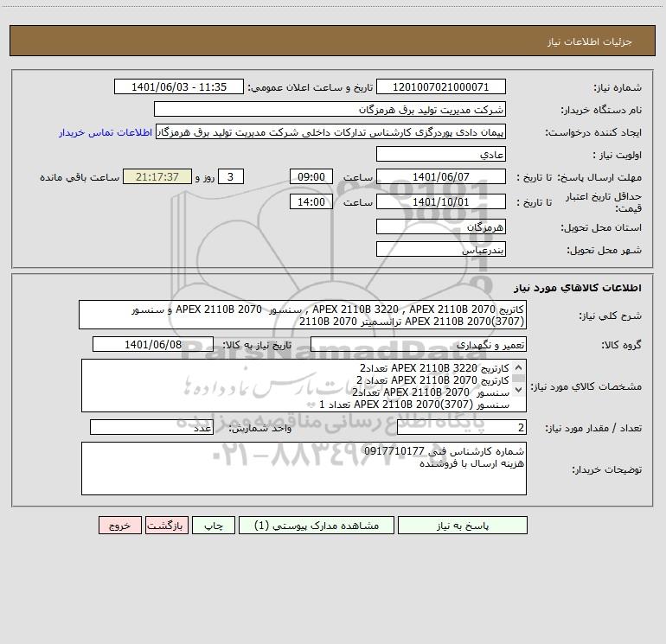The height and width of the screenshot is (644, 666).
Task: Open مشاهده مدارک پیوستی (1) attachments
Action: click(317, 526)
